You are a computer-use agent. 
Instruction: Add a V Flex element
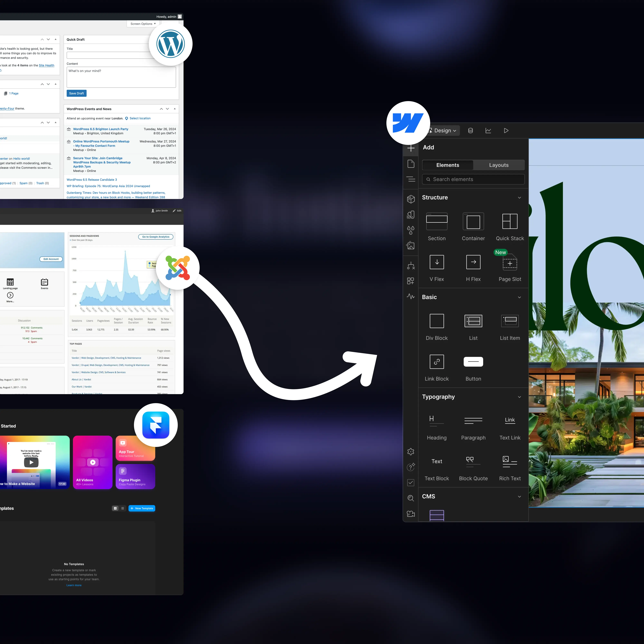[437, 268]
